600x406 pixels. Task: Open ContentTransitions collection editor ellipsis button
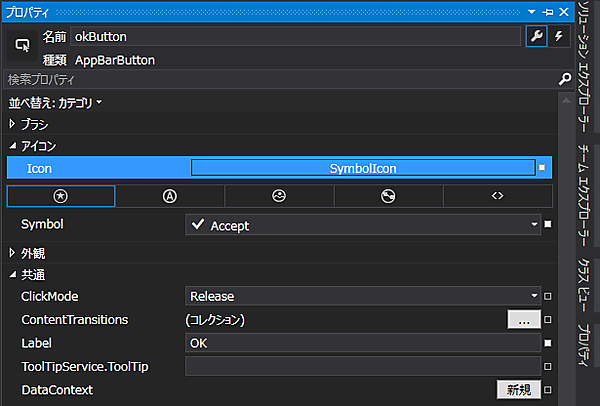point(524,320)
